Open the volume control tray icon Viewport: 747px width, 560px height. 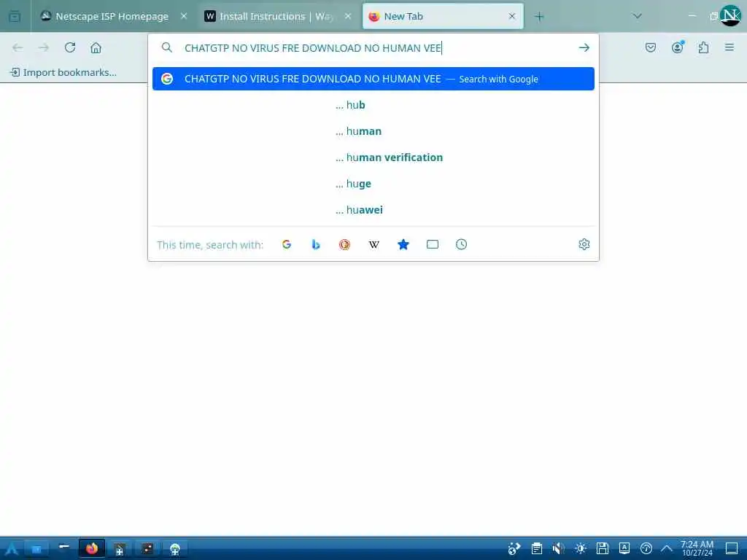(558, 549)
